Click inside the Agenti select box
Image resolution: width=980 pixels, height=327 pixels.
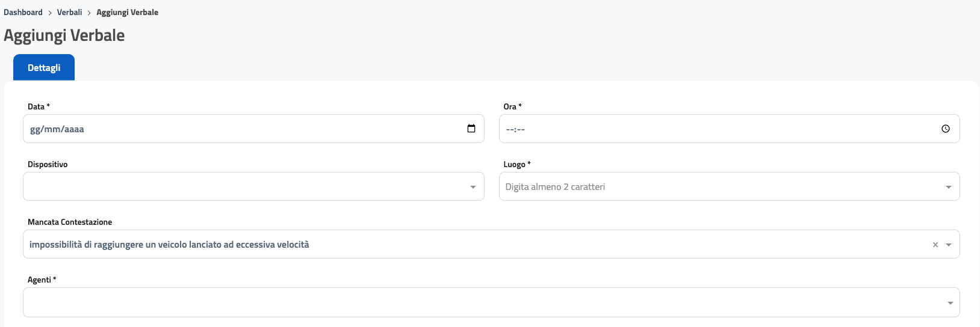(482, 302)
